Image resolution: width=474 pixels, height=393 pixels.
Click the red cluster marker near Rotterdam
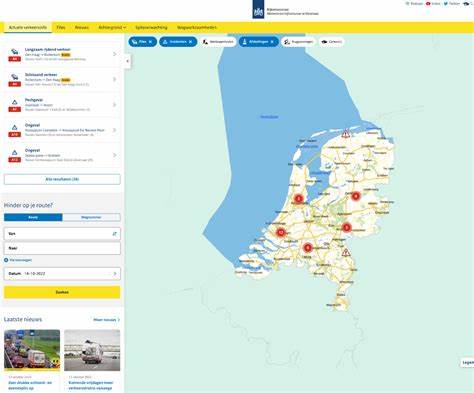click(x=281, y=232)
